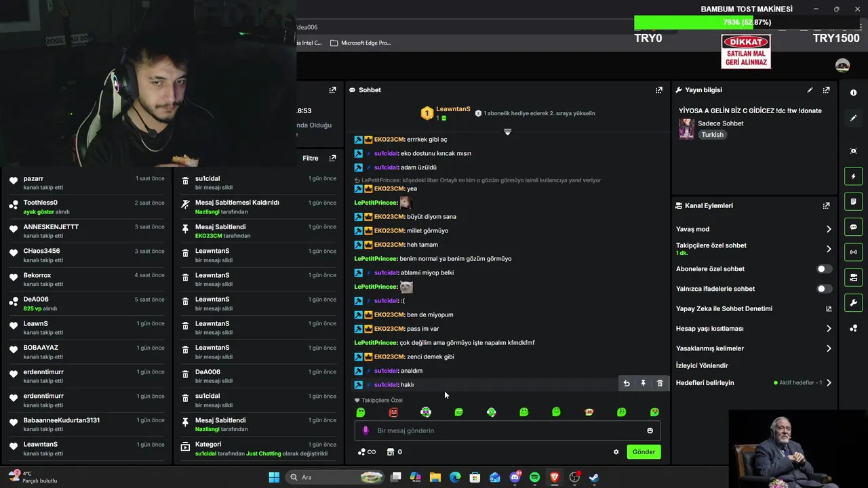Open the info icon in right sidebar
Screen dimensions: 868x488
pyautogui.click(x=853, y=92)
